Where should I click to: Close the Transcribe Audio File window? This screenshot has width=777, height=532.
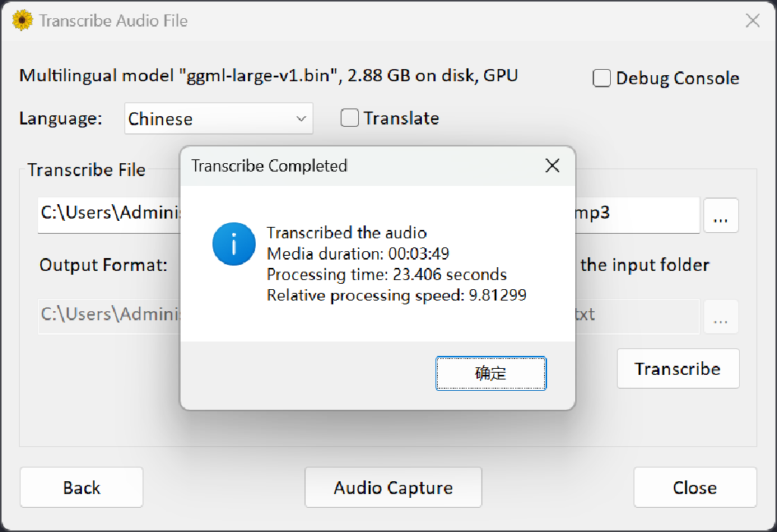[752, 20]
